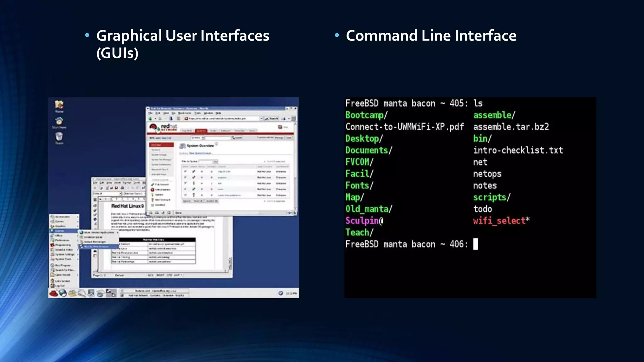Open Mozilla File menu
This screenshot has width=644, height=362.
coord(150,113)
